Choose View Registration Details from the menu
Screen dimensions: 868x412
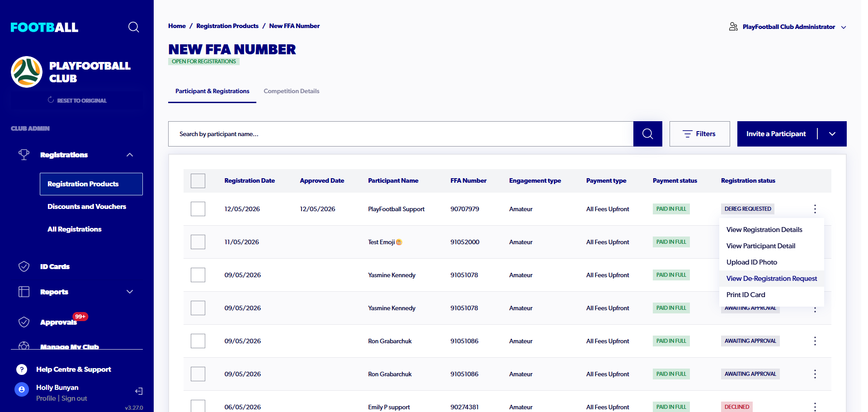click(x=771, y=230)
